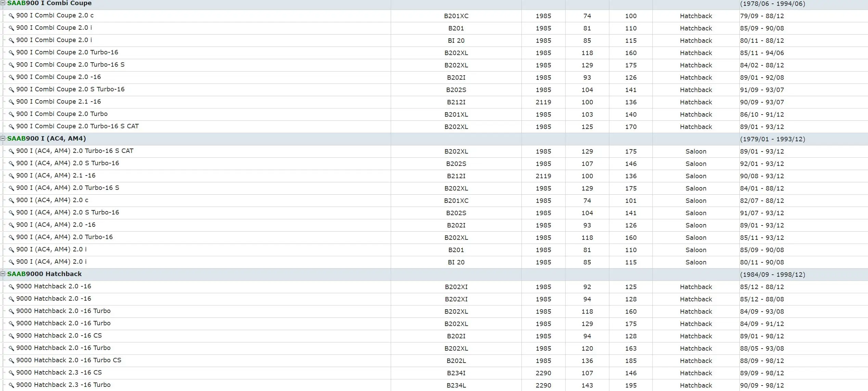Click horsepower 185 in 9000 Turbo CS row
The height and width of the screenshot is (391, 868).
[x=631, y=361]
